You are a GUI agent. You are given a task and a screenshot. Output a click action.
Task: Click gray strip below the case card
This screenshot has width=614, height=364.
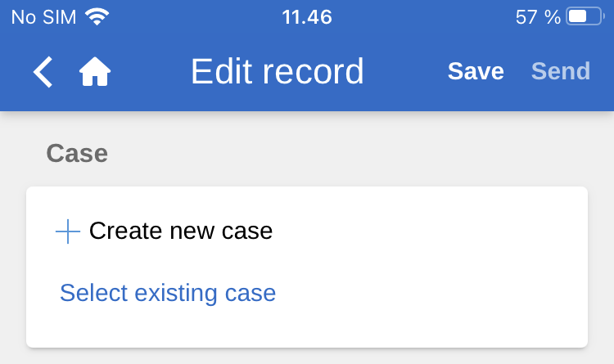coord(307,357)
